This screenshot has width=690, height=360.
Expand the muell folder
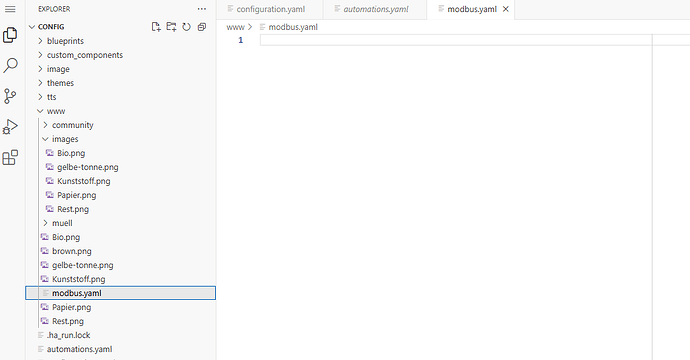click(x=120, y=223)
